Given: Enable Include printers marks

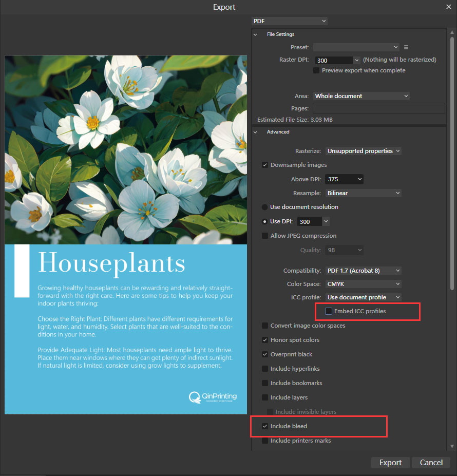Looking at the screenshot, I should (265, 441).
